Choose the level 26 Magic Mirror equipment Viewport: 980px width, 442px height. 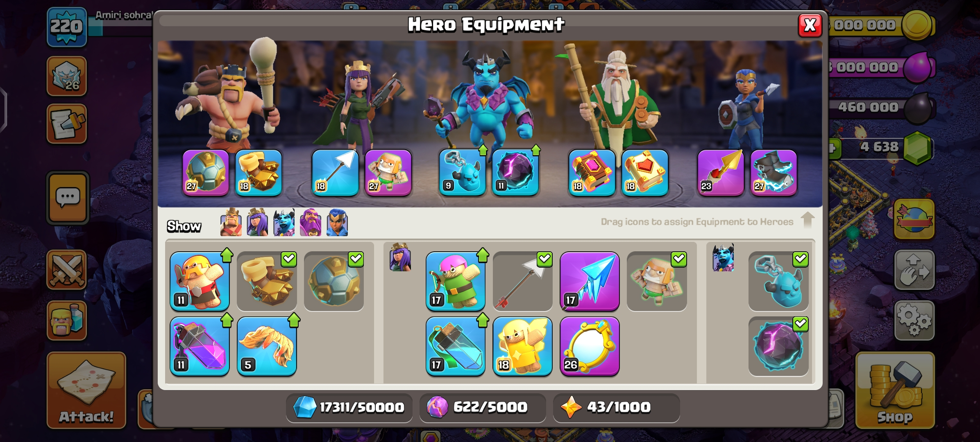point(590,346)
